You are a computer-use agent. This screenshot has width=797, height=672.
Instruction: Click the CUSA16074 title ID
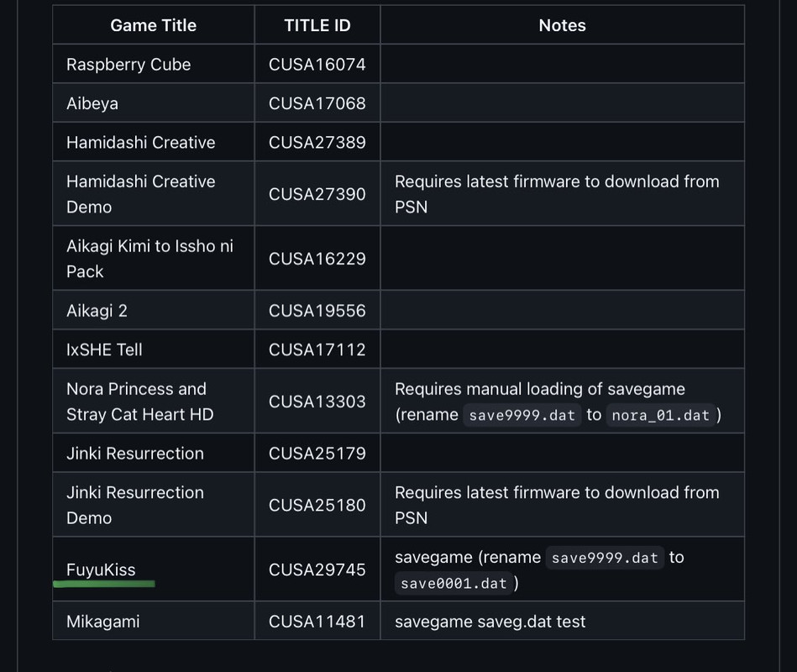click(317, 65)
